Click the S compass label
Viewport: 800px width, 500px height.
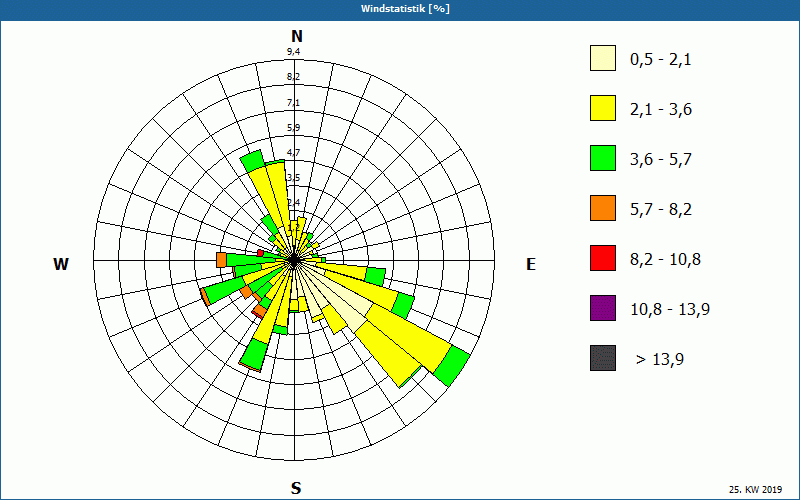click(x=296, y=488)
